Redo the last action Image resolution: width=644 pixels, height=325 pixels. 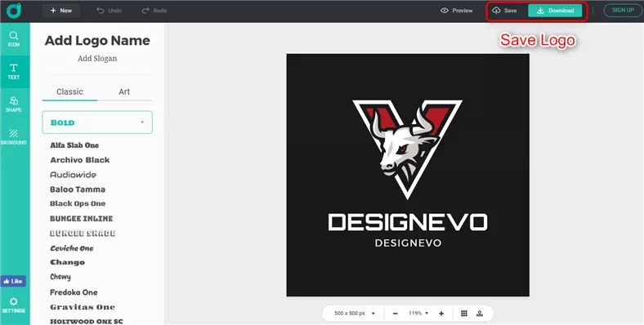[154, 11]
